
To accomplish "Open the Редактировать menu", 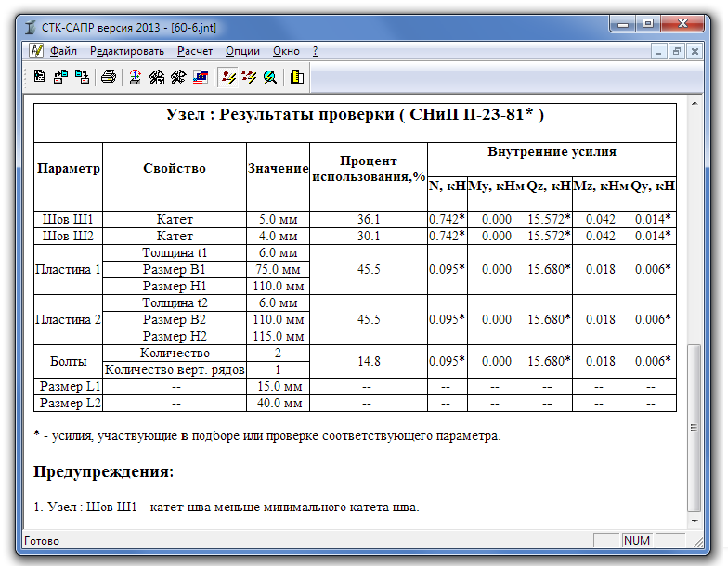I will (x=127, y=51).
